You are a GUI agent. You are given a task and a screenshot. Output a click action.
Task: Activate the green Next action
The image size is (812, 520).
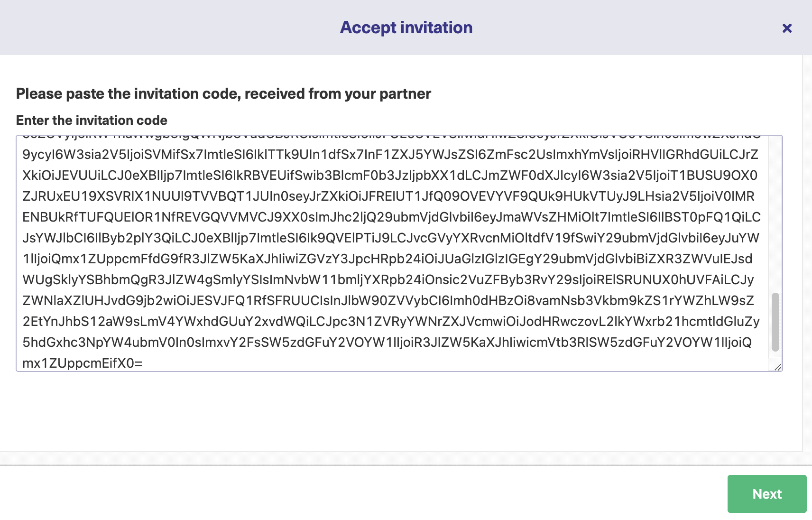tap(766, 494)
